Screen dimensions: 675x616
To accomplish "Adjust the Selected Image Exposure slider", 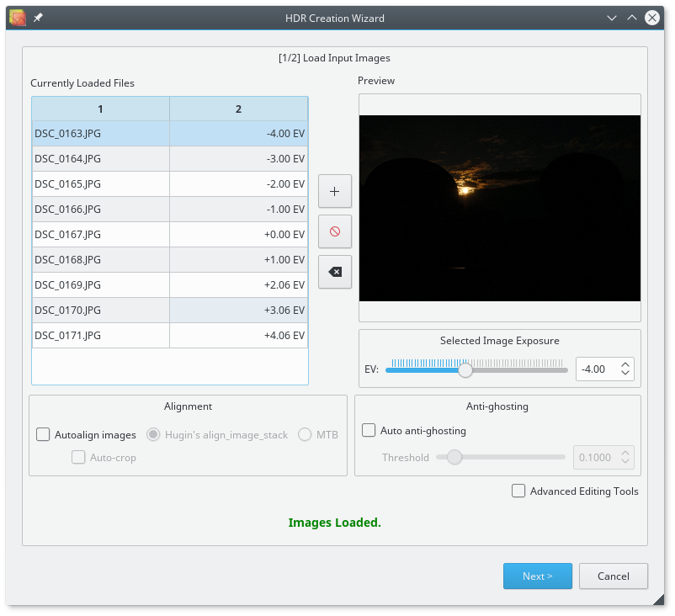I will click(465, 369).
